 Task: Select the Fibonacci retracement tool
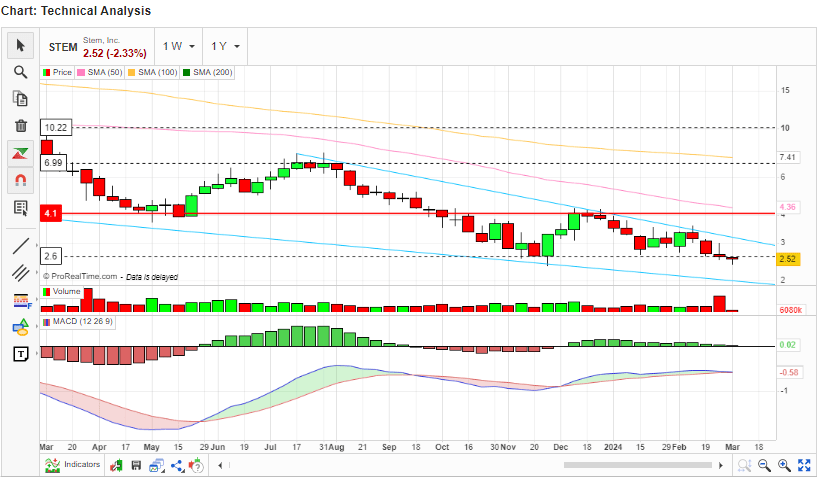(x=21, y=300)
